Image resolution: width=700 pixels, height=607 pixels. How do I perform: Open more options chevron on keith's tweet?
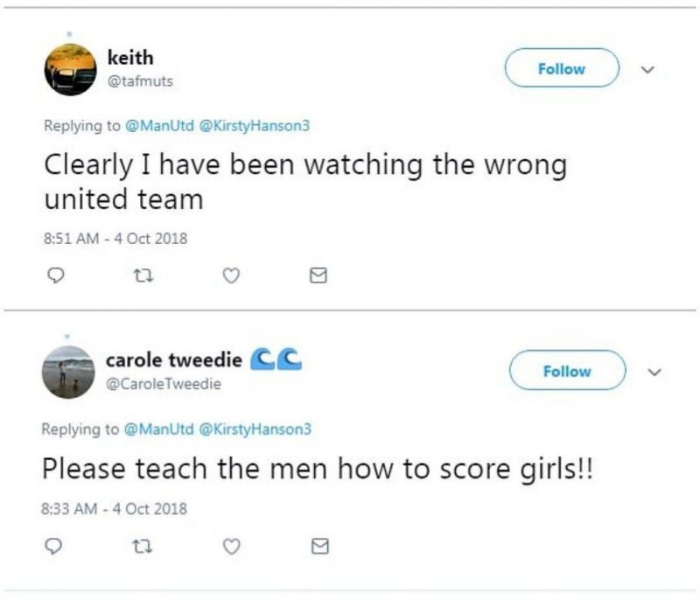649,69
